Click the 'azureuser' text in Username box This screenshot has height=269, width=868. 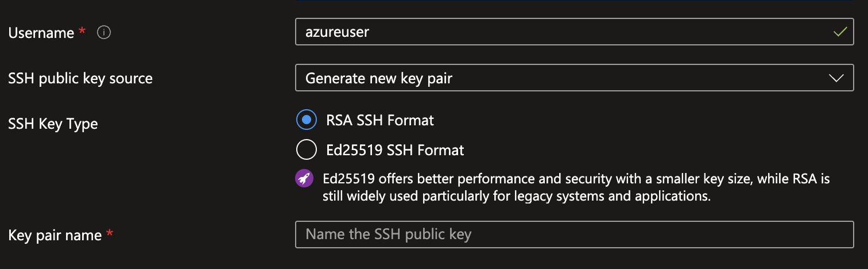pos(338,32)
